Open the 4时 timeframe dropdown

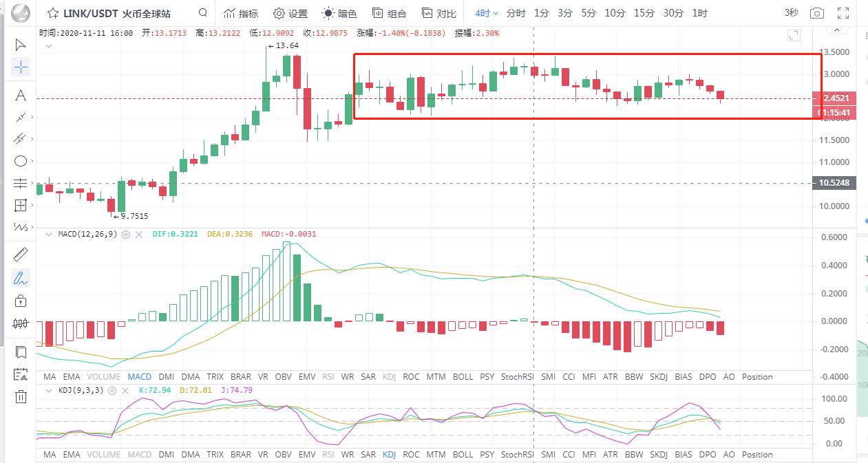(x=486, y=13)
